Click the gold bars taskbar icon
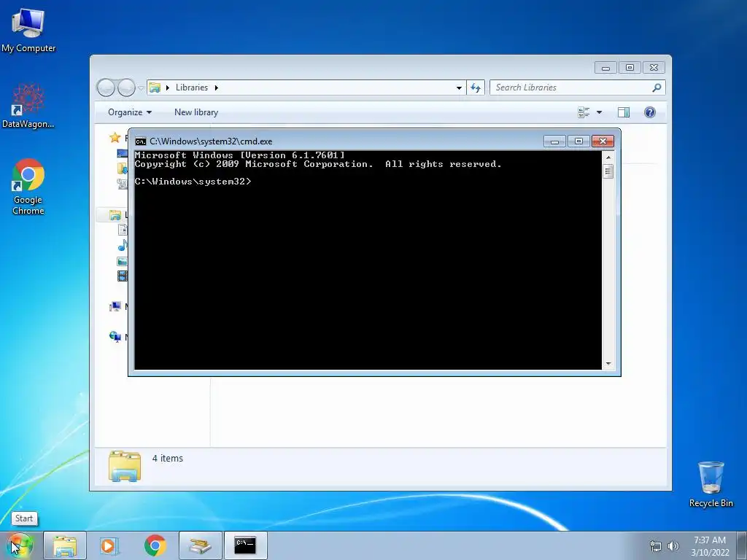Viewport: 747px width, 560px height. pos(200,545)
